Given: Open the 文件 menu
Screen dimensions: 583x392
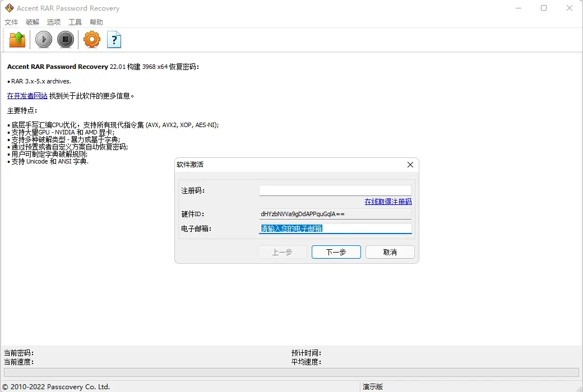Looking at the screenshot, I should (x=11, y=22).
